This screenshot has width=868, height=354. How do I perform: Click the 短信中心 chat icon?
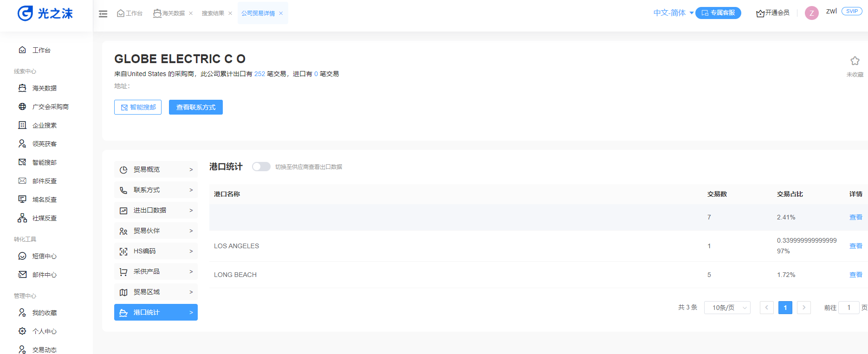pos(22,256)
